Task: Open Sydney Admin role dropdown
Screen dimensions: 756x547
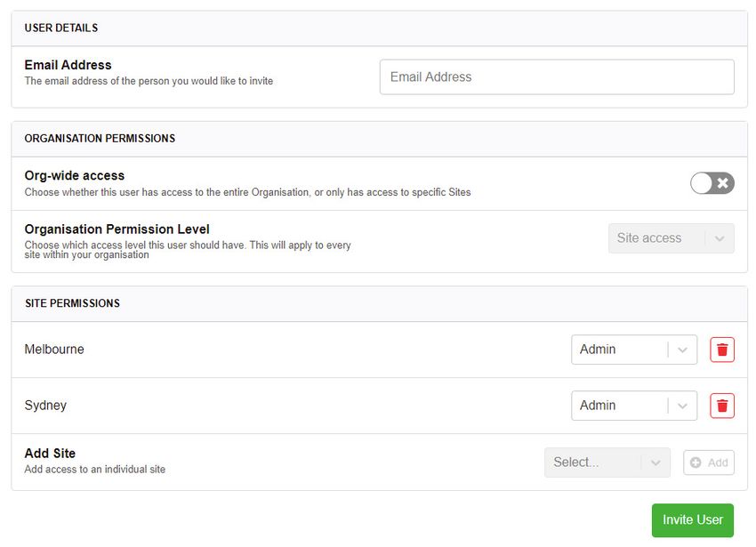Action: (x=634, y=406)
